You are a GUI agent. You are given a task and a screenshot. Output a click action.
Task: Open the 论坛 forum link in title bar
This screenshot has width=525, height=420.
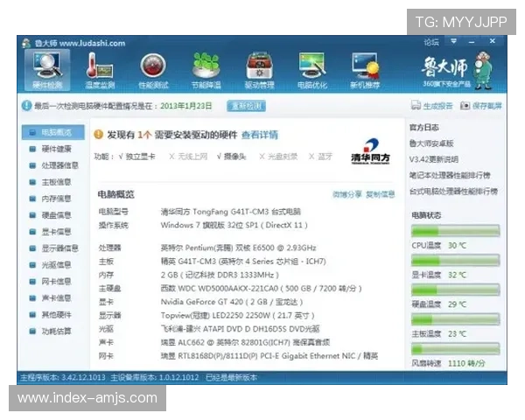coord(431,42)
